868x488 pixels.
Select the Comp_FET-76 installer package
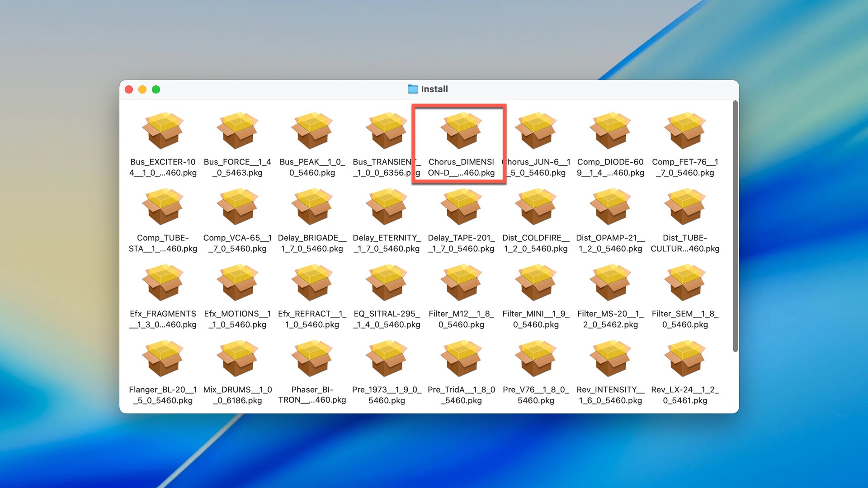(x=685, y=131)
